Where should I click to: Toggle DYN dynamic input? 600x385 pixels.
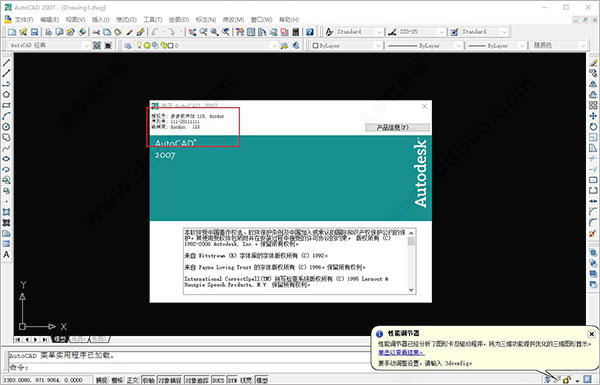(x=232, y=380)
